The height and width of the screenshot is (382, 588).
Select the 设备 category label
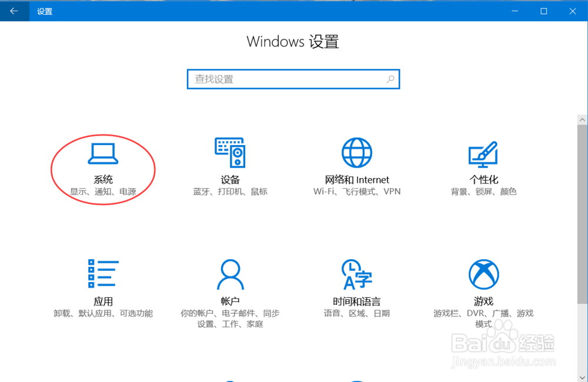[230, 180]
